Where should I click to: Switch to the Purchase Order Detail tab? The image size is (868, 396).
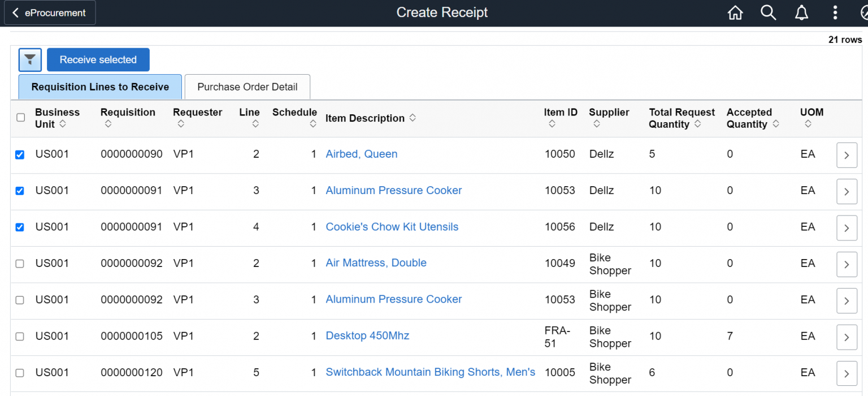[x=247, y=87]
